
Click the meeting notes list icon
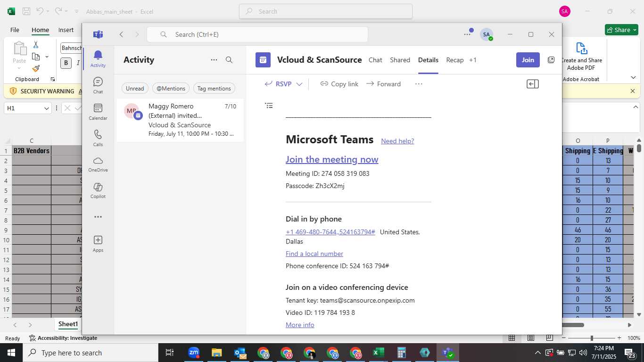[x=269, y=106]
